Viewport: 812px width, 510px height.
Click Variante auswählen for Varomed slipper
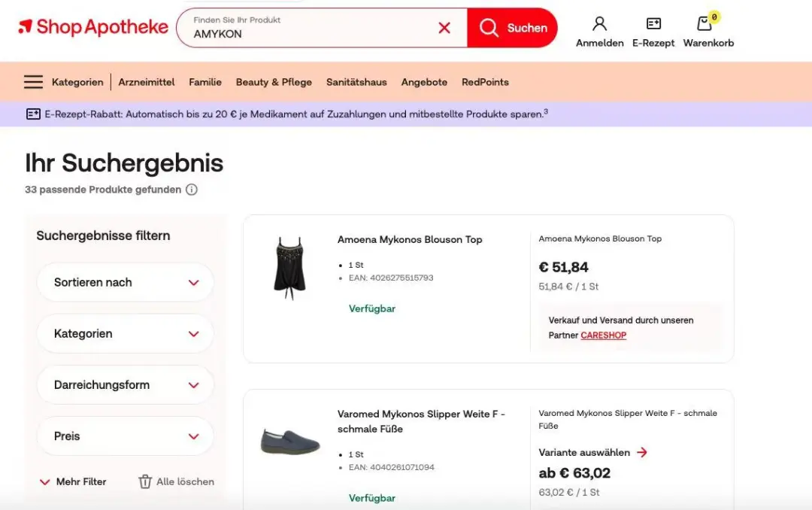[592, 453]
